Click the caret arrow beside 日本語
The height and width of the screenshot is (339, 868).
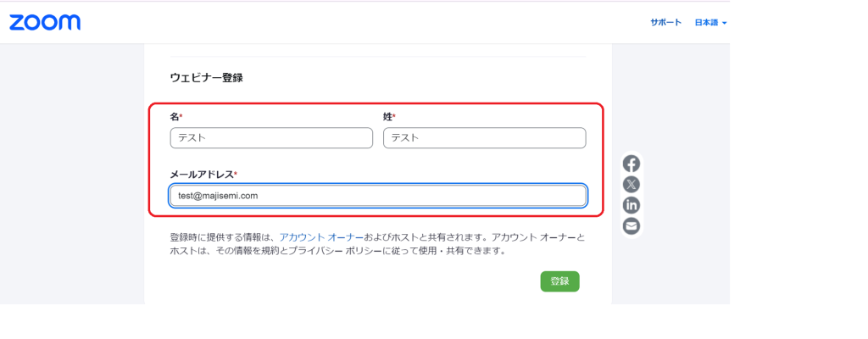click(x=725, y=23)
